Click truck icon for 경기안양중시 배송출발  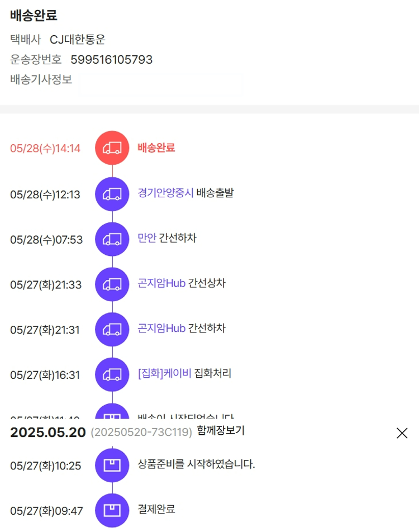click(112, 194)
